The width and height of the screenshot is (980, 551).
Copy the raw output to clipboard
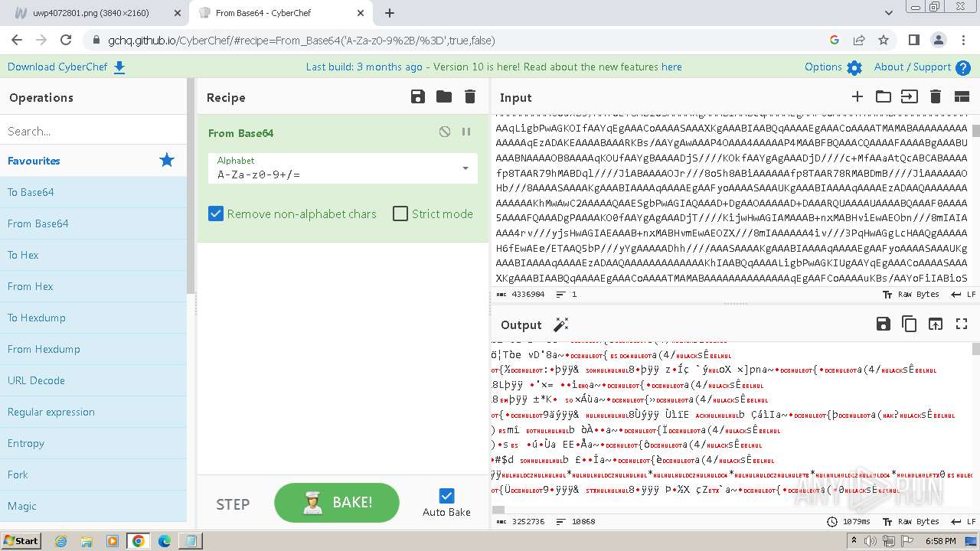[909, 324]
